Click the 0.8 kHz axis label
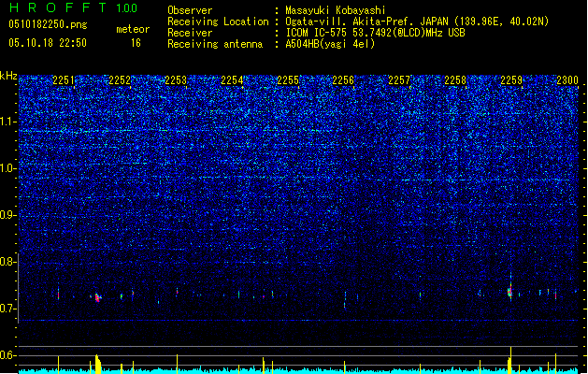The height and width of the screenshot is (374, 588). point(8,262)
